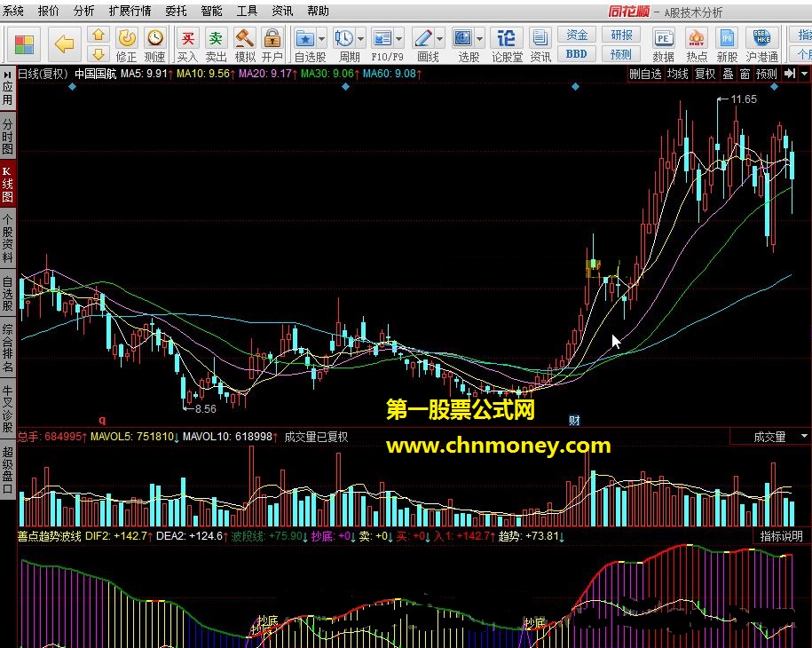Screen dimensions: 812x648
Task: Click the 研报 toolbar button
Action: coord(621,35)
